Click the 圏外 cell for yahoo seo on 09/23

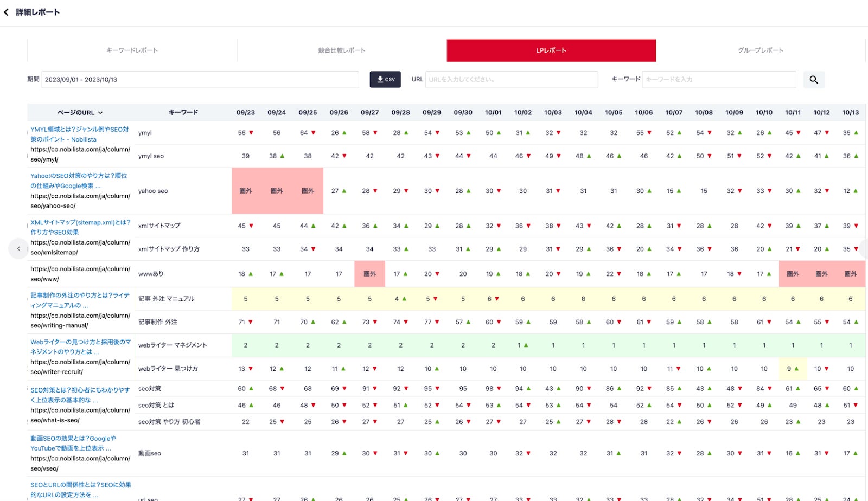tap(246, 191)
